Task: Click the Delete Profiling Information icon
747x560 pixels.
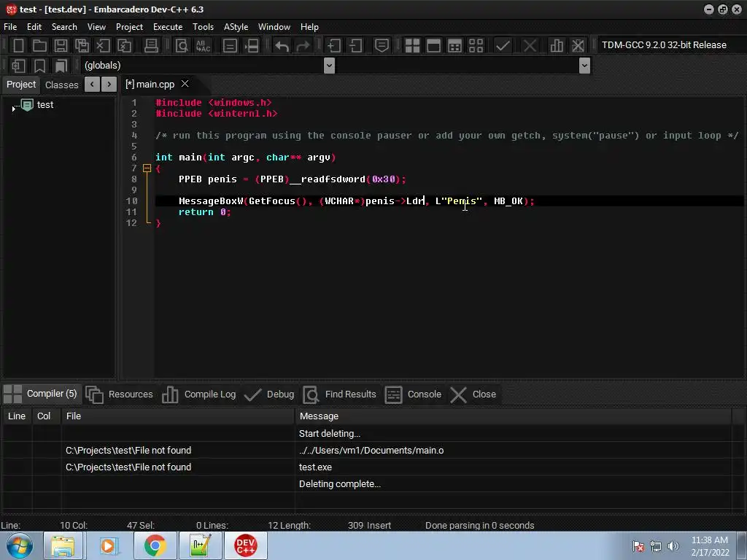Action: [x=578, y=46]
